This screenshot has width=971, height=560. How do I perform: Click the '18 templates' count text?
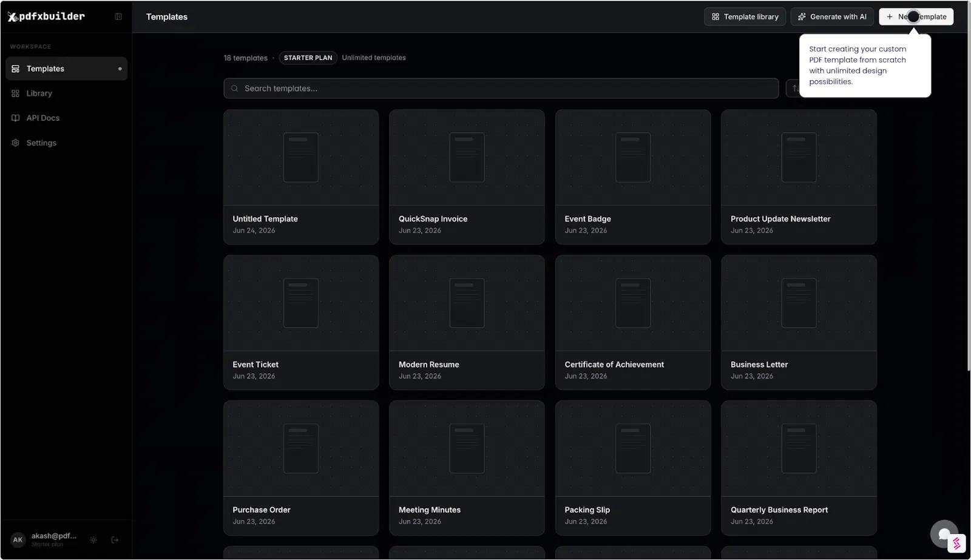point(245,58)
